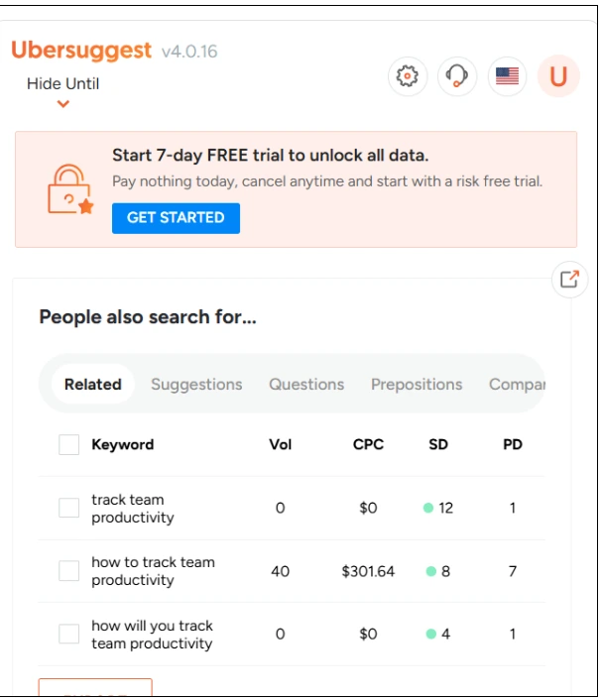Viewport: 602px width, 700px height.
Task: Check the track team productivity keyword
Action: [x=68, y=508]
